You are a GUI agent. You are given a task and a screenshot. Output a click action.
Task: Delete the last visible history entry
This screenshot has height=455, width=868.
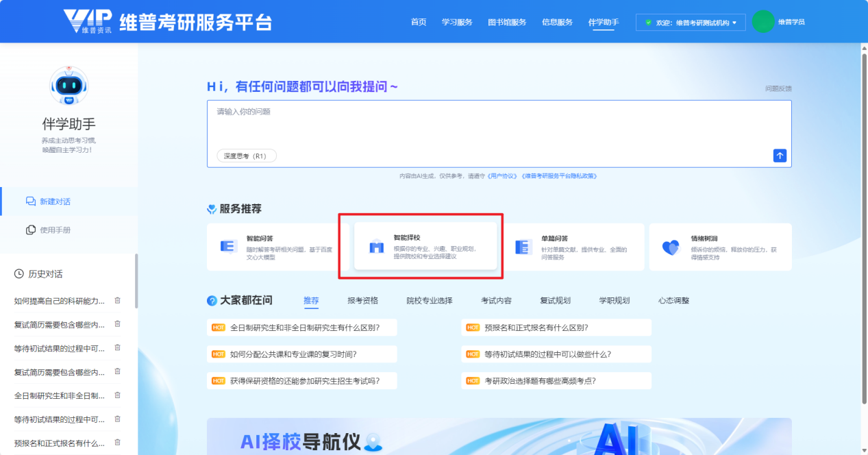(x=117, y=443)
